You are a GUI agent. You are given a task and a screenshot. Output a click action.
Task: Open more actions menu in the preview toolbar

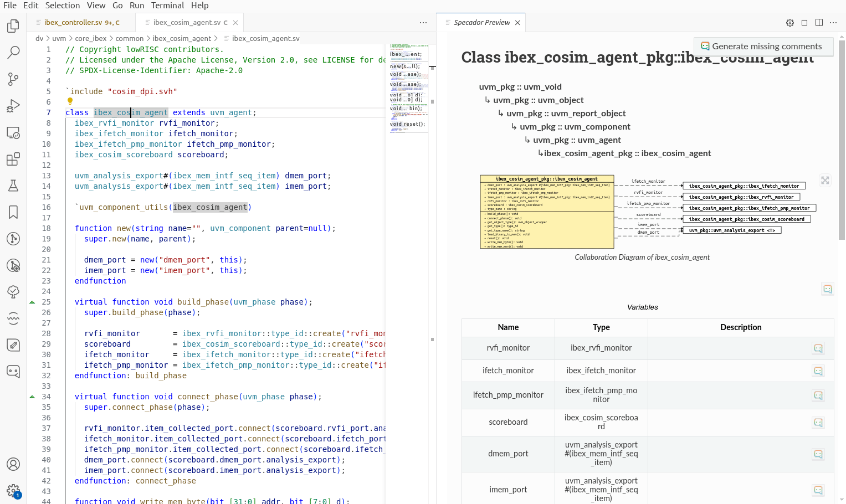tap(833, 22)
